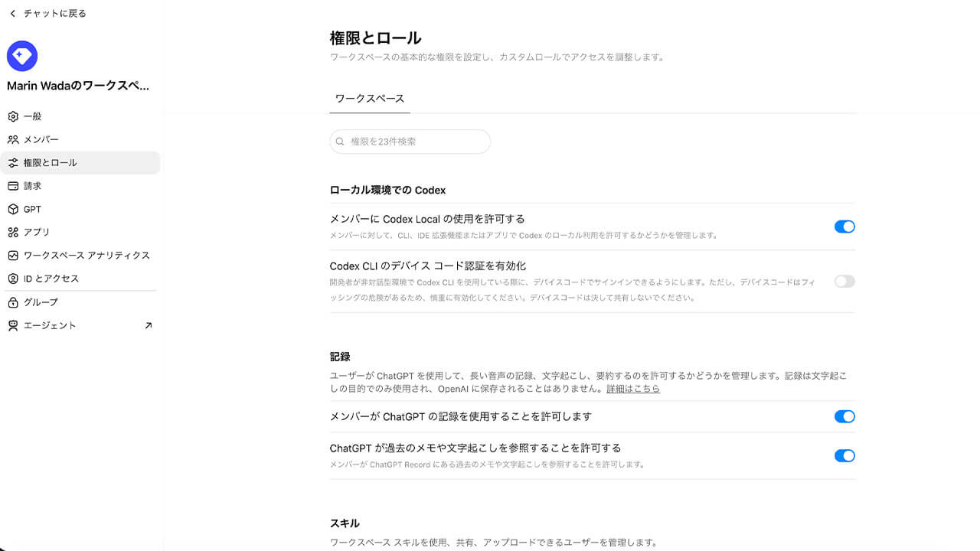Viewport: 980px width, 551px height.
Task: Toggle off members using ChatGPT 記録
Action: pyautogui.click(x=844, y=416)
